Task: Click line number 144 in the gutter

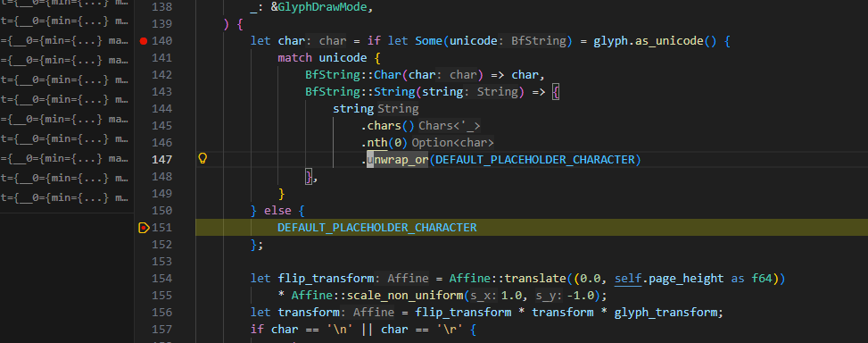Action: coord(162,109)
